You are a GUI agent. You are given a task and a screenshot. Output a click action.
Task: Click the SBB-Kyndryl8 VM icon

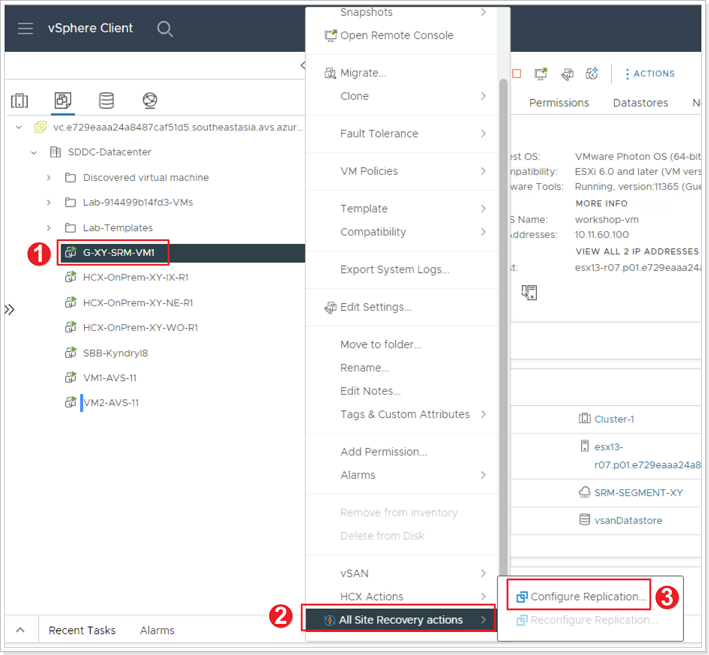pyautogui.click(x=71, y=353)
